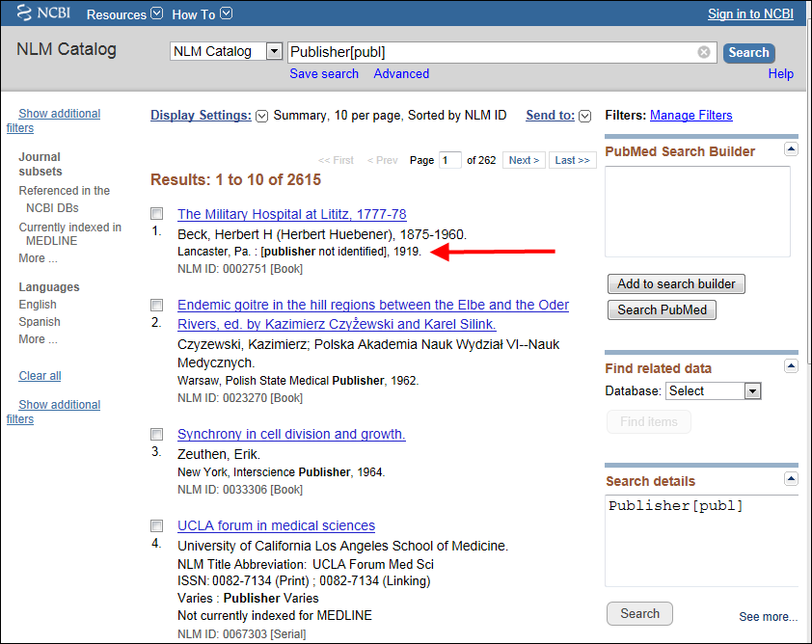Click the blue Search button at top
812x644 pixels.
pyautogui.click(x=748, y=53)
